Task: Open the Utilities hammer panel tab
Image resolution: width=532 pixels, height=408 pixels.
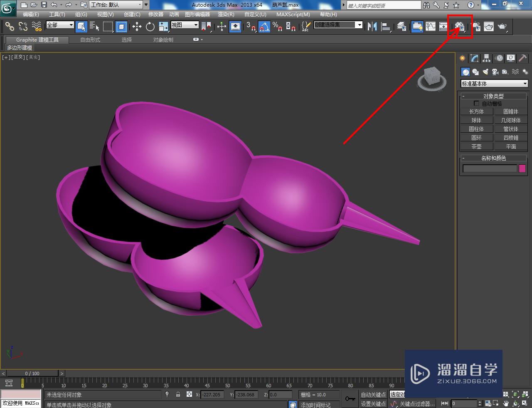Action: click(x=523, y=58)
